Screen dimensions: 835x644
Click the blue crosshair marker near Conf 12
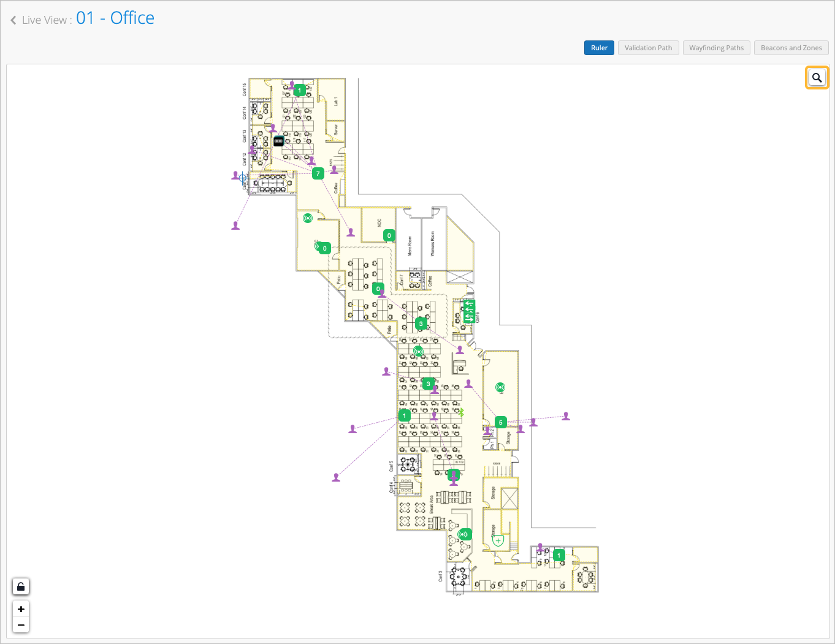click(243, 178)
